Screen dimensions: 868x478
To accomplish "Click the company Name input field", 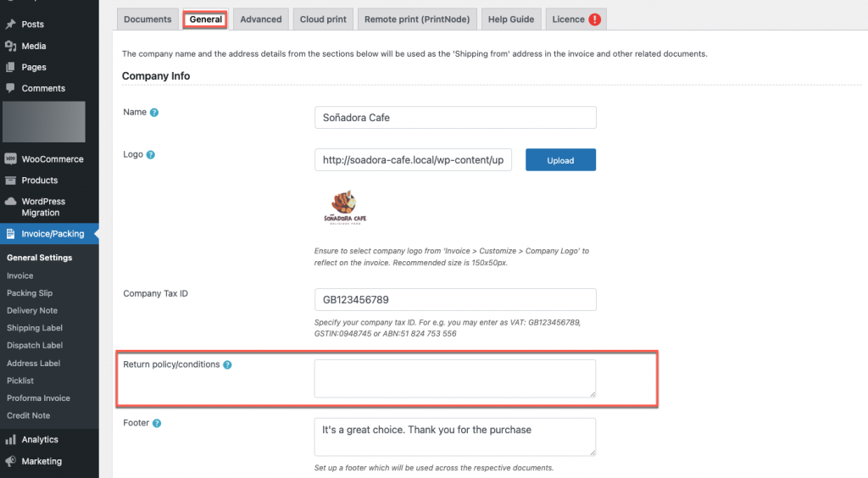I will [455, 117].
